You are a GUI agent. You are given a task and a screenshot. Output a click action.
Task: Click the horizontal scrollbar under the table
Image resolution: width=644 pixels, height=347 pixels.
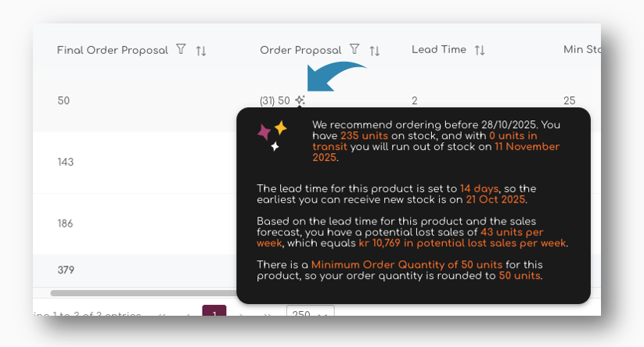[143, 293]
